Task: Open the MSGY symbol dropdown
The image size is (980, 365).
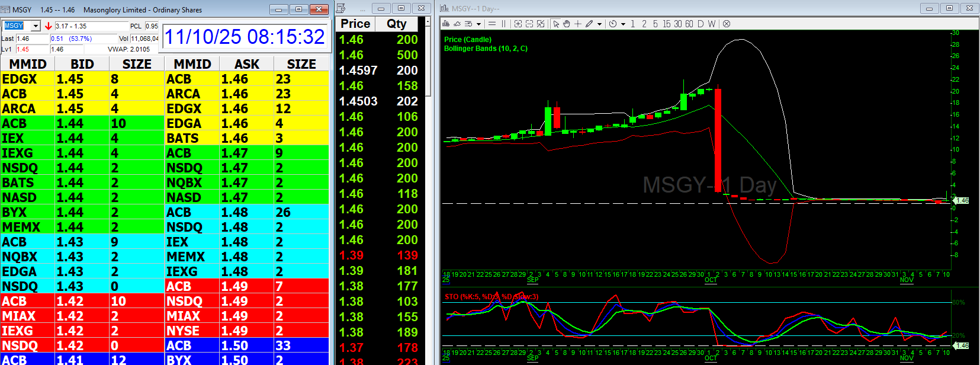Action: [x=36, y=26]
